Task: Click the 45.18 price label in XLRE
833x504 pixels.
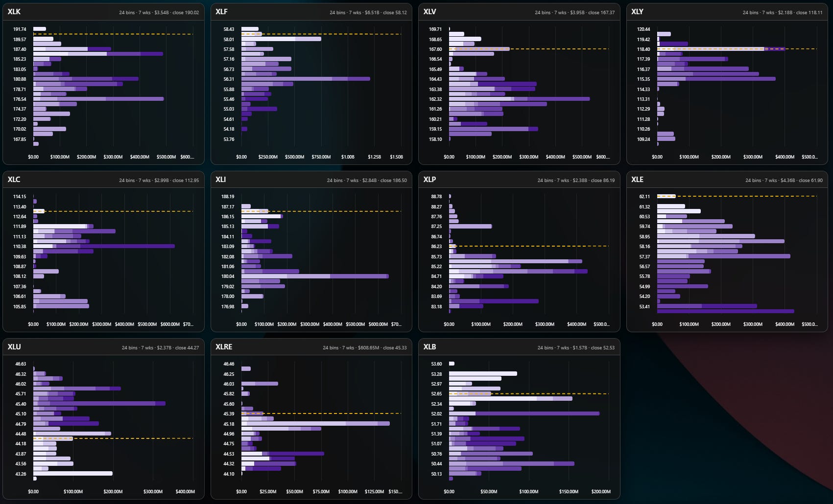Action: point(229,424)
